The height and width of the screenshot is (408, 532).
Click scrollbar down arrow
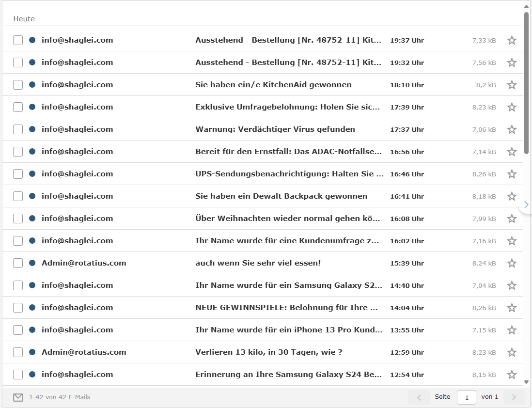click(527, 382)
